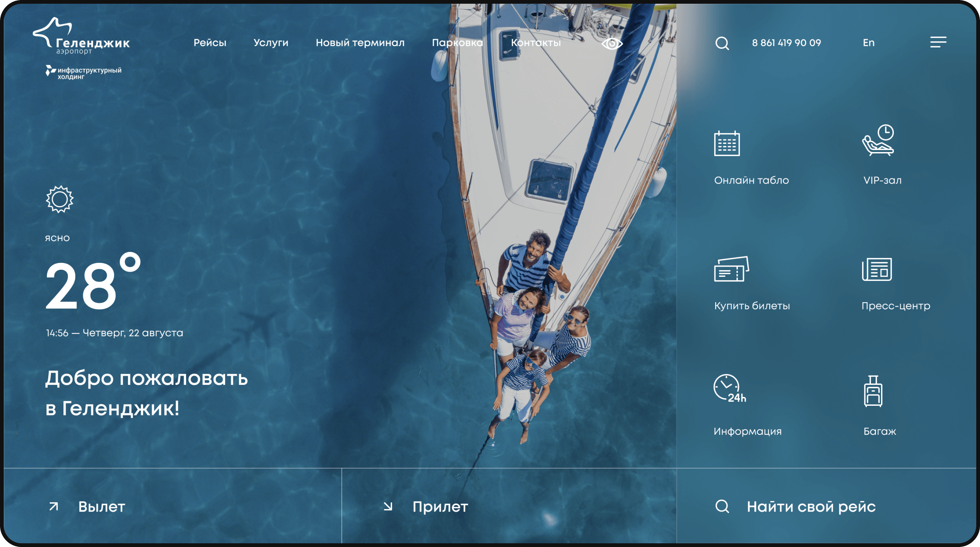Select the Вылет departures tab
Viewport: 980px width, 547px height.
pos(101,507)
